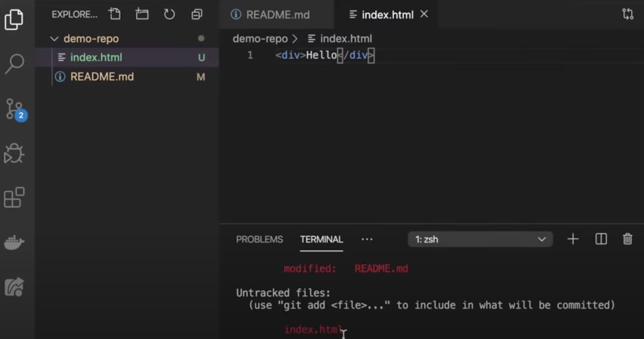This screenshot has width=644, height=339.
Task: Open the Run and Debug view
Action: [x=14, y=153]
